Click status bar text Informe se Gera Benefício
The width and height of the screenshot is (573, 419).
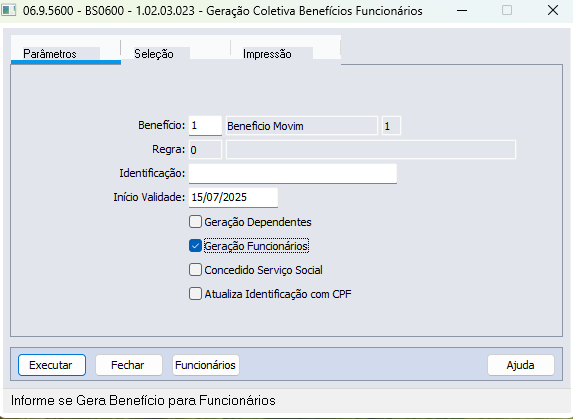coord(143,401)
